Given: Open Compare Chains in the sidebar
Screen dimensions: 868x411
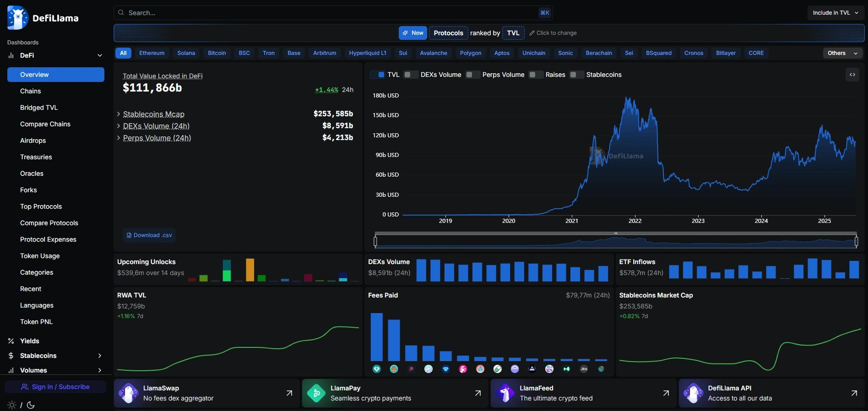Looking at the screenshot, I should point(56,124).
